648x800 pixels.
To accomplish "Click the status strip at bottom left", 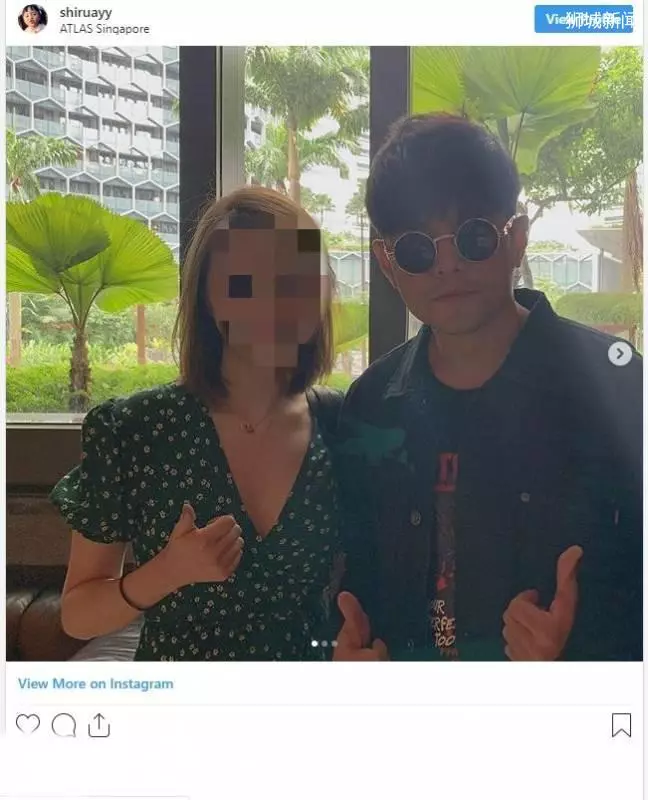I will tap(94, 797).
